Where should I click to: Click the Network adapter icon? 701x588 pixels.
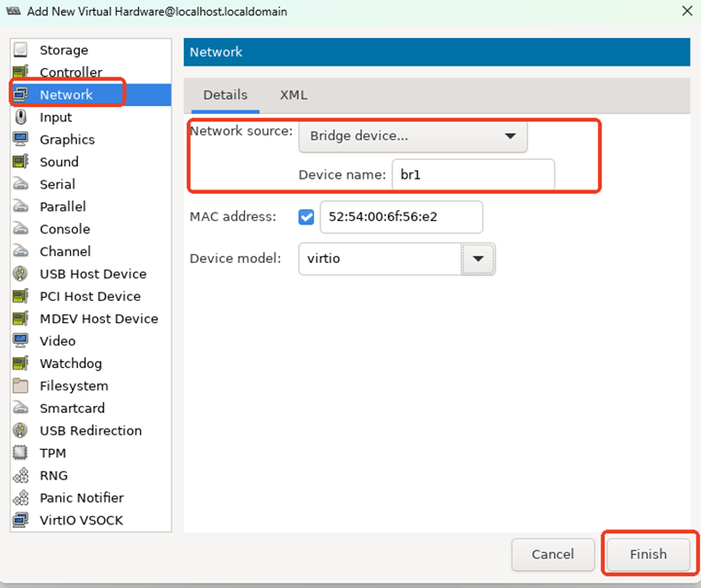point(21,94)
